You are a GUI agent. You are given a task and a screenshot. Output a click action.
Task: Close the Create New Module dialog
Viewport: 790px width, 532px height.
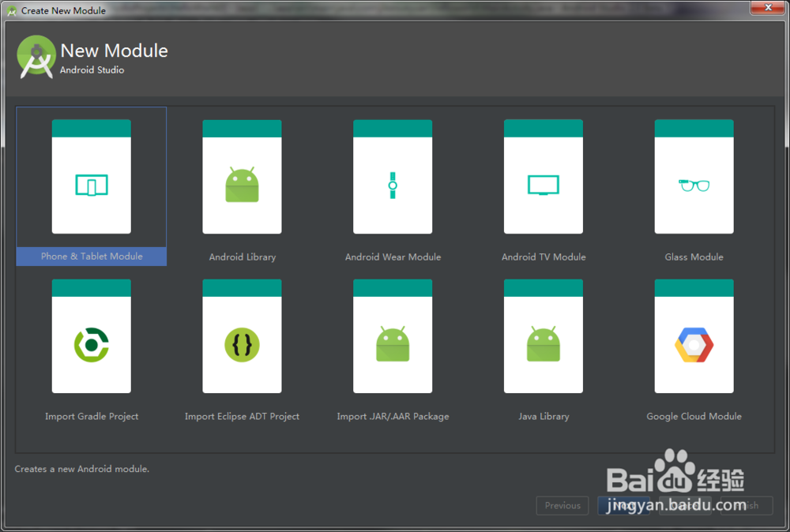coord(768,8)
